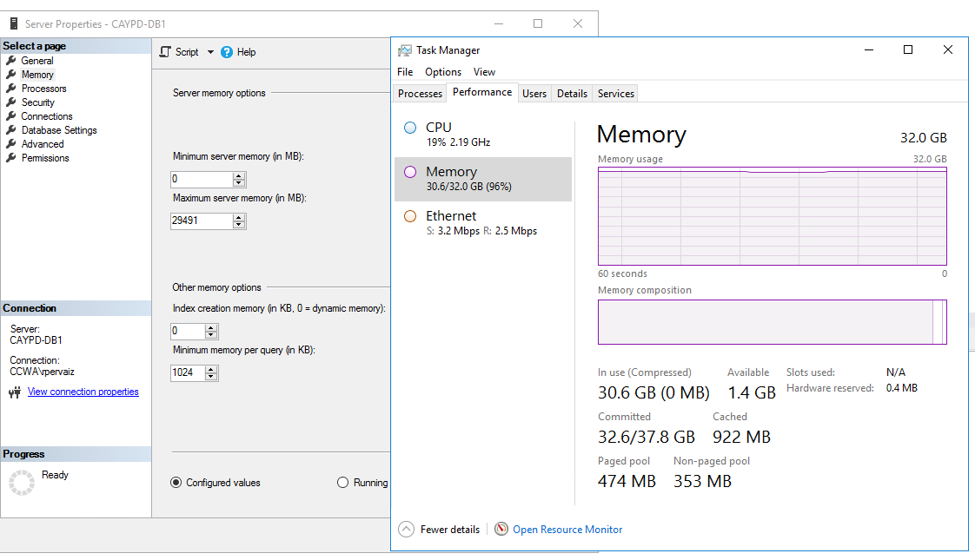This screenshot has height=560, width=975.
Task: Click the Help toolbar button label
Action: (x=246, y=52)
